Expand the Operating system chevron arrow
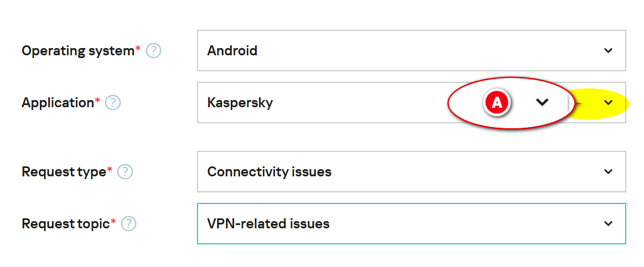The width and height of the screenshot is (644, 267). tap(608, 51)
